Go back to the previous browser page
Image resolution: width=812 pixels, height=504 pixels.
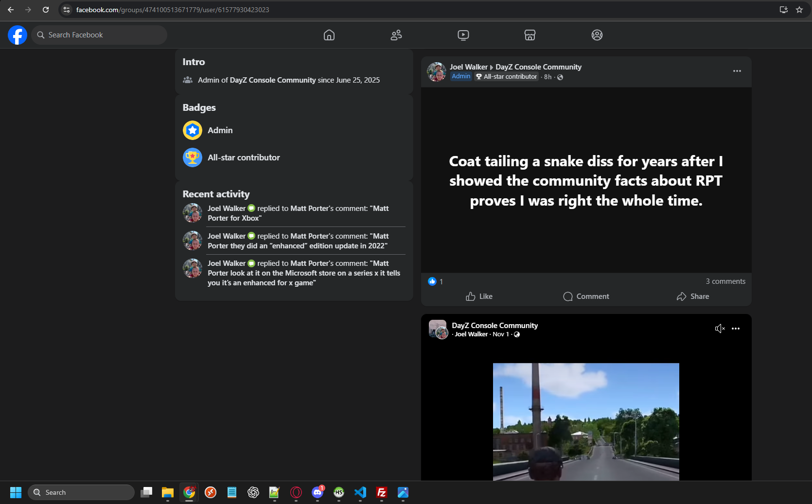(11, 10)
